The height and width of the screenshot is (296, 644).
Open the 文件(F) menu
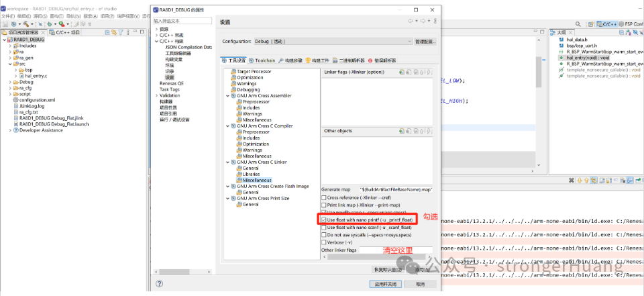click(8, 16)
